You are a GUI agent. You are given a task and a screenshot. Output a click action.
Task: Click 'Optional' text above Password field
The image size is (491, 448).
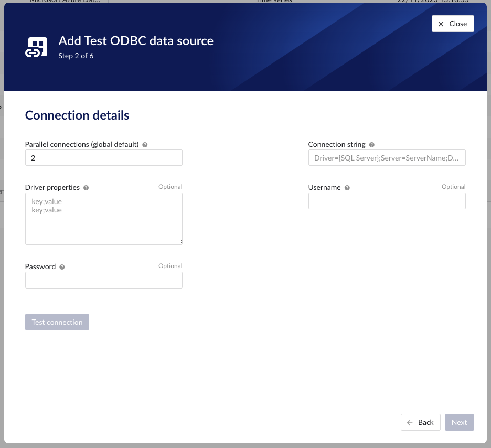pyautogui.click(x=170, y=266)
